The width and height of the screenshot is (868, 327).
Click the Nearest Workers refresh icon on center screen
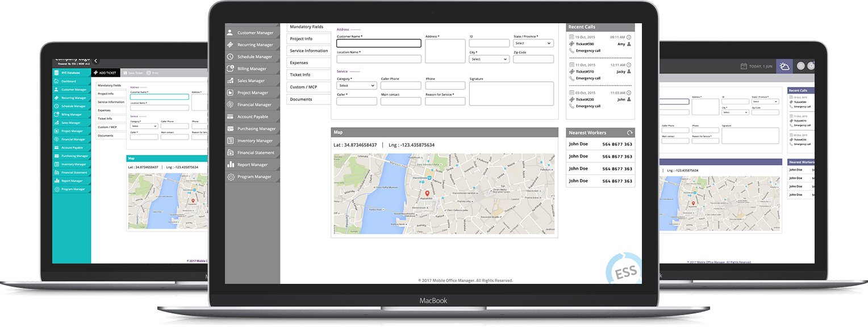coord(629,133)
